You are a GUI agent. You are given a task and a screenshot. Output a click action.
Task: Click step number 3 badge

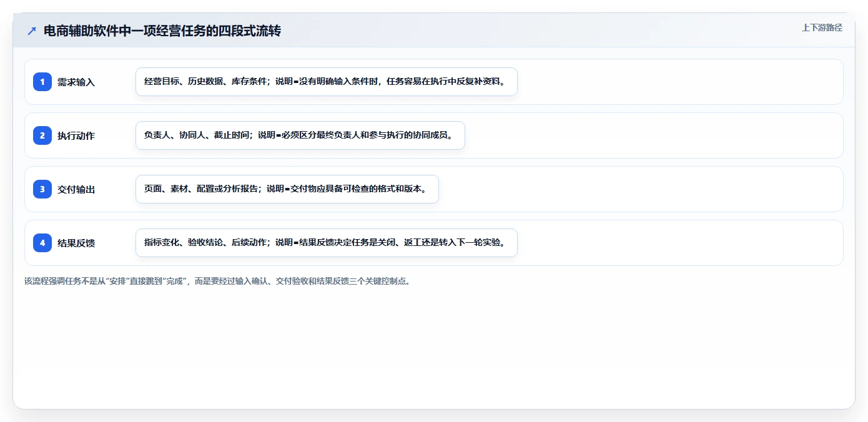(x=42, y=189)
